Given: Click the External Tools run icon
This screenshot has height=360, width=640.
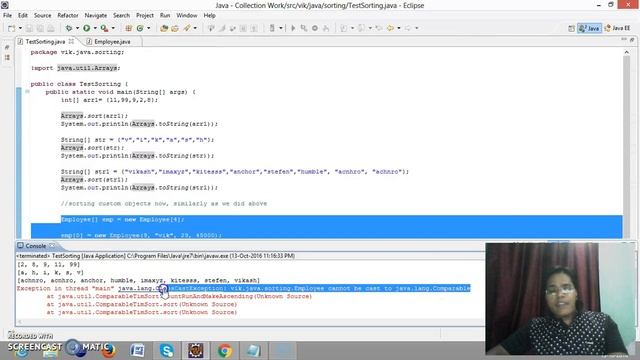Looking at the screenshot, I should tap(104, 28).
